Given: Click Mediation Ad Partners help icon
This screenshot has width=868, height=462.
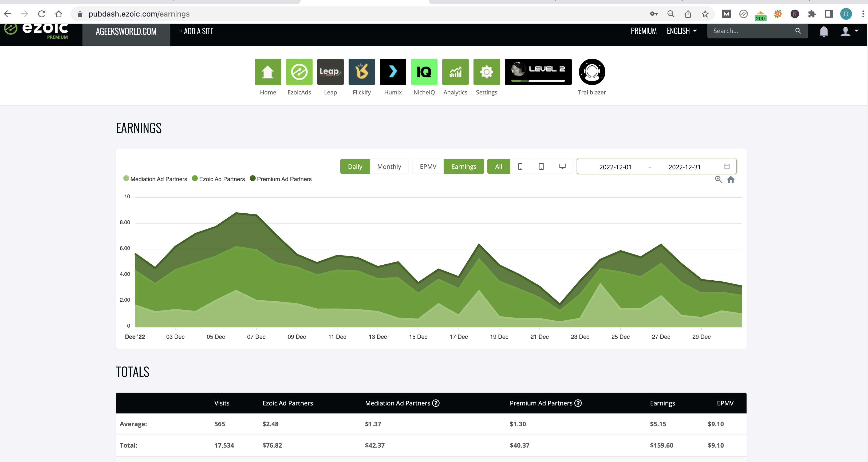Looking at the screenshot, I should pos(436,403).
